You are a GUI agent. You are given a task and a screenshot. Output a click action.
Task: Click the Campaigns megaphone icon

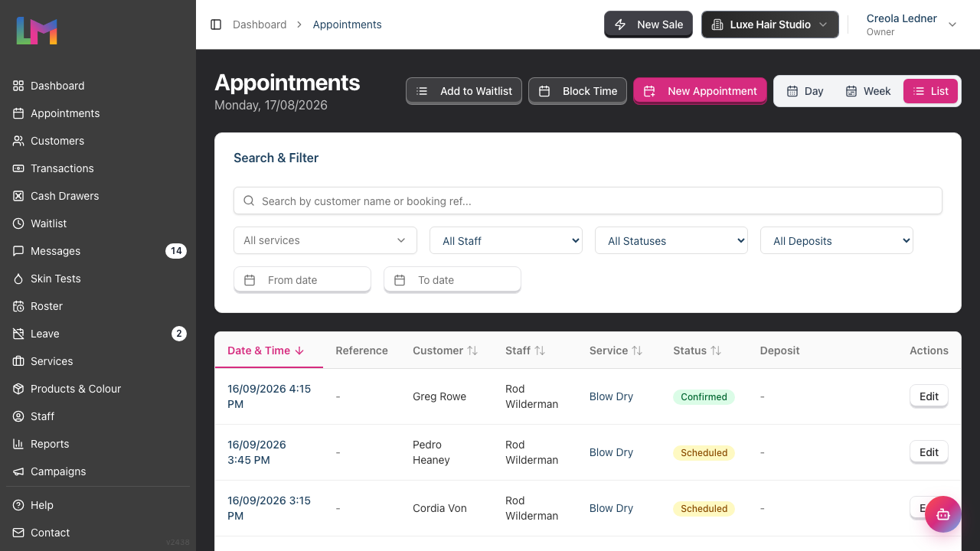click(18, 471)
